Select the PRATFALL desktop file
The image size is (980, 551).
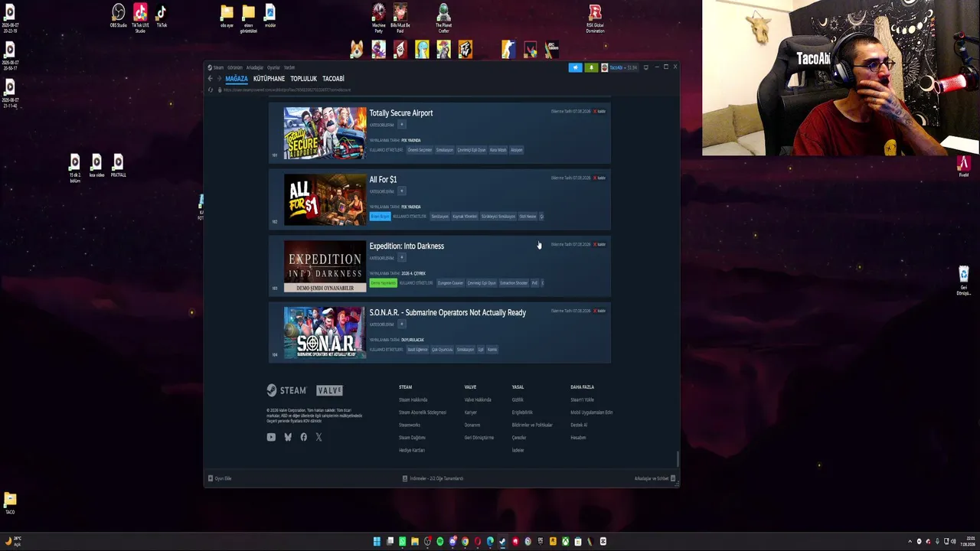pyautogui.click(x=118, y=166)
